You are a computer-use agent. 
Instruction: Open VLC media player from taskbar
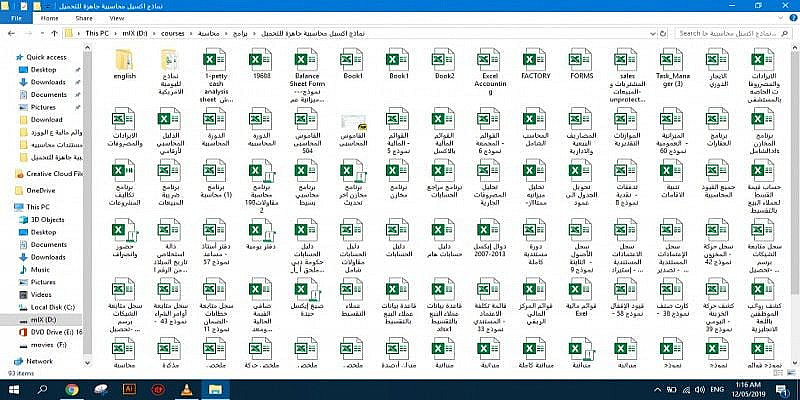[x=186, y=390]
